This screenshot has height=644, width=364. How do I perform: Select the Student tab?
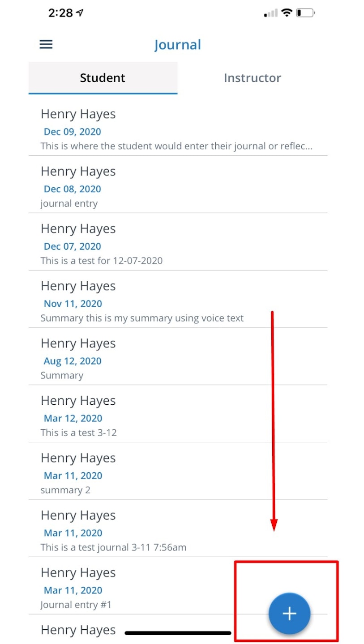(103, 78)
